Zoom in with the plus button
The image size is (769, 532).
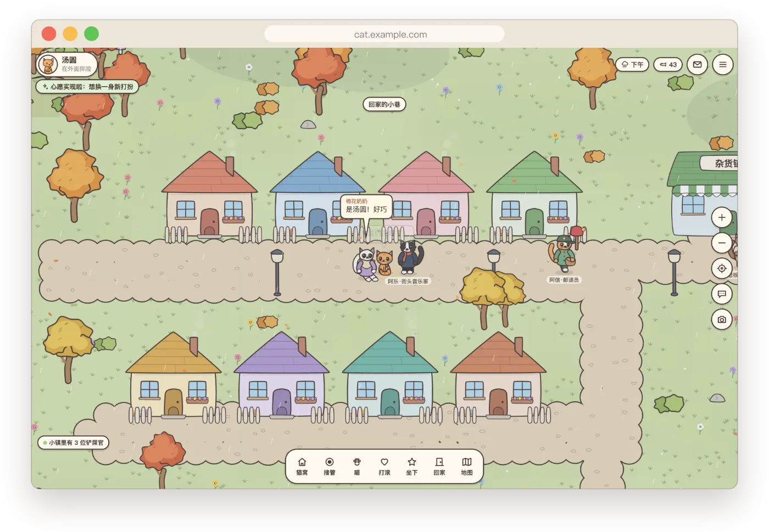[722, 217]
